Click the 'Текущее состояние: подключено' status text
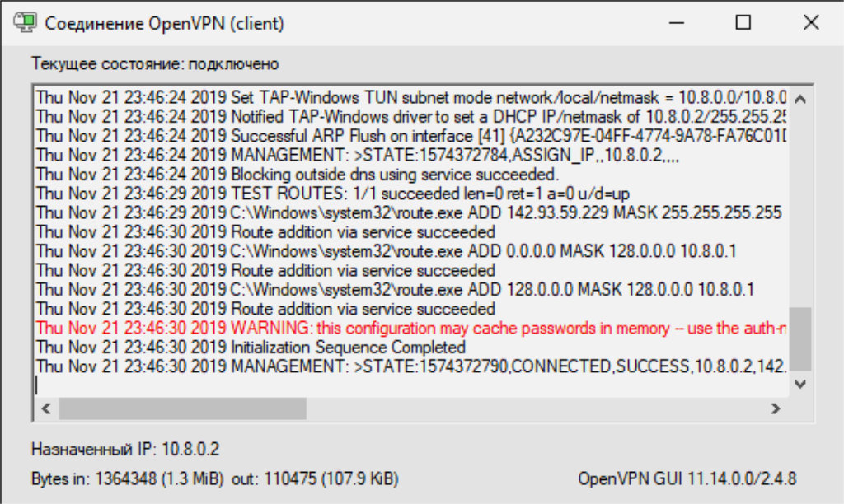This screenshot has height=504, width=844. (155, 63)
